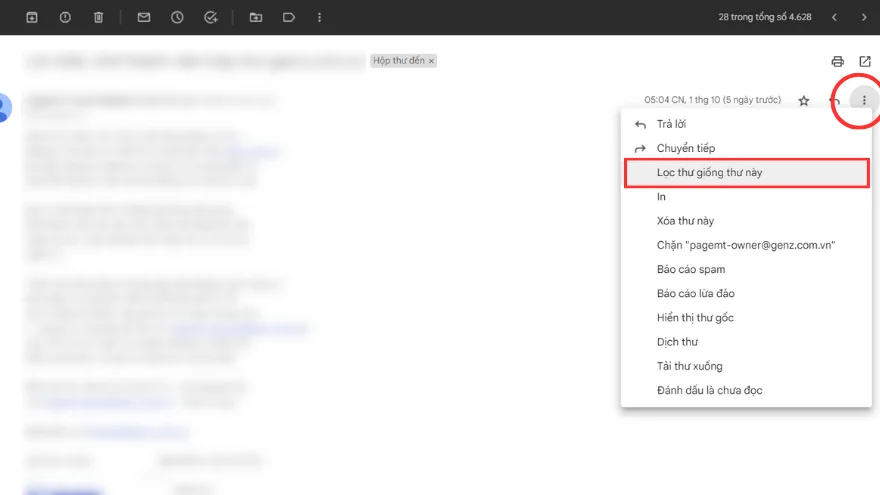The image size is (880, 495).
Task: Go to older email arrow
Action: coord(864,17)
